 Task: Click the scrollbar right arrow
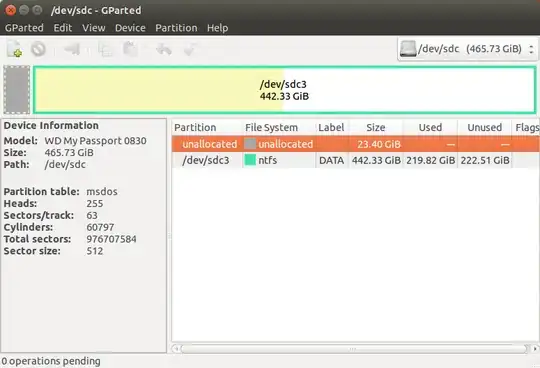[x=535, y=349]
